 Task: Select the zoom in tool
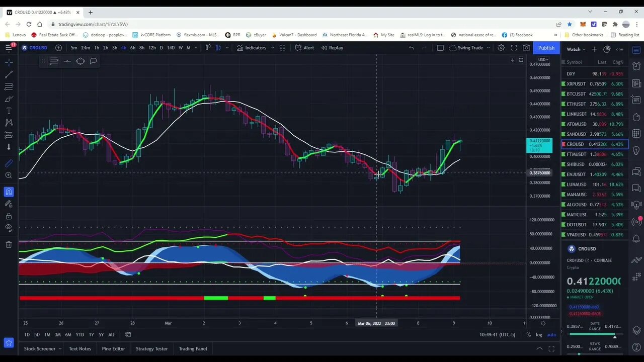coord(9,175)
